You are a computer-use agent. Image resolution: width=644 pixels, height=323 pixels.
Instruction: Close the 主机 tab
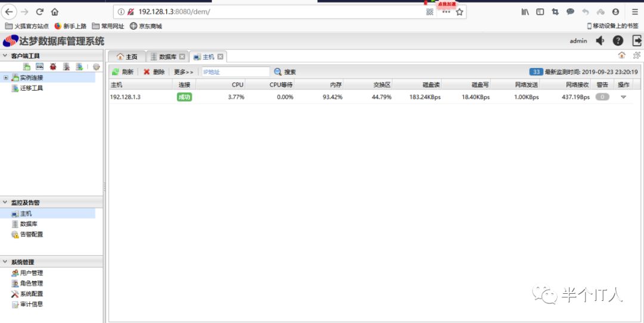point(221,57)
